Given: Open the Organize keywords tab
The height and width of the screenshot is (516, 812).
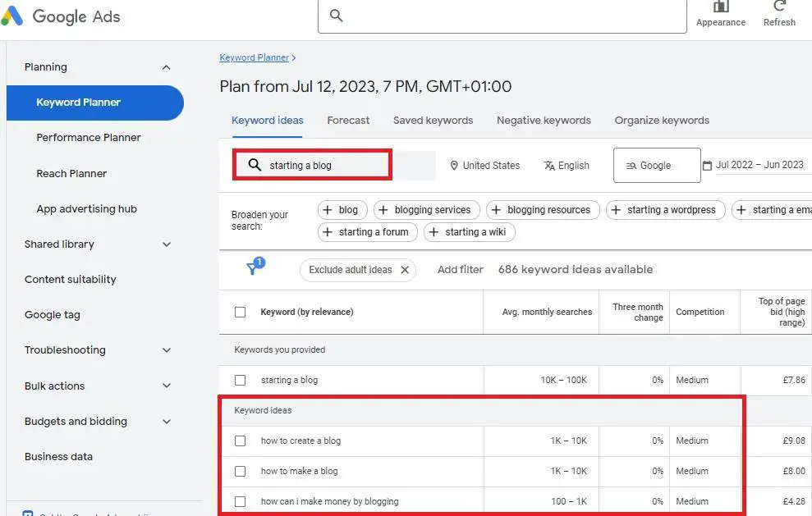Looking at the screenshot, I should point(662,121).
